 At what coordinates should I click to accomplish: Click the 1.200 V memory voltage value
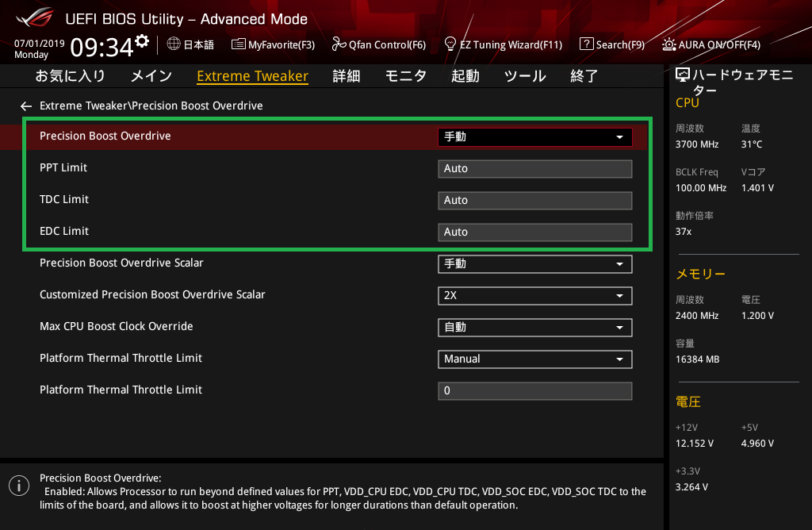point(757,316)
